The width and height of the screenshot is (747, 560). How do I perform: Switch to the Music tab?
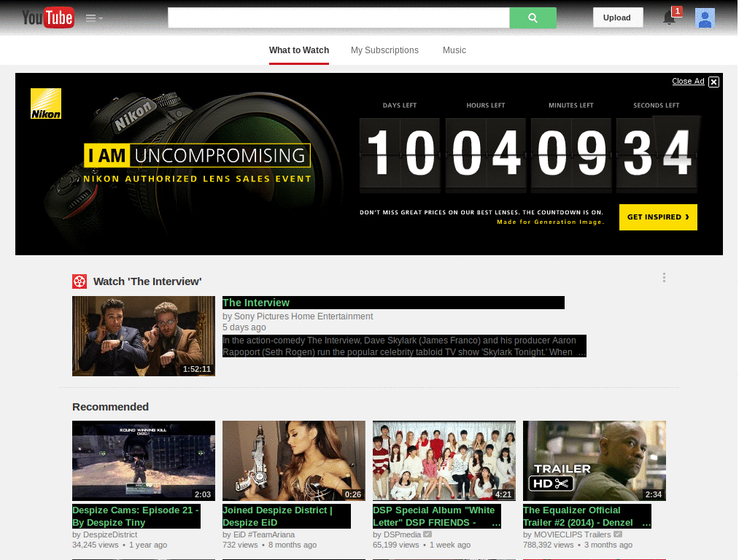(x=454, y=50)
